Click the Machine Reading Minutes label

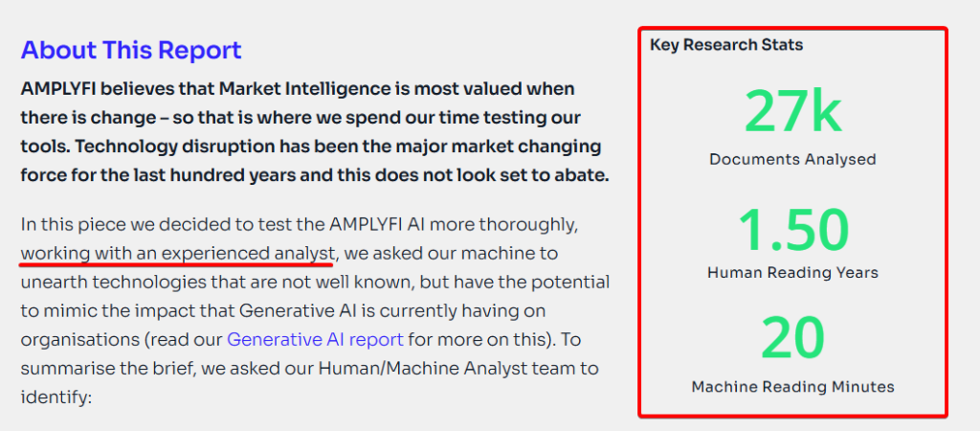792,387
